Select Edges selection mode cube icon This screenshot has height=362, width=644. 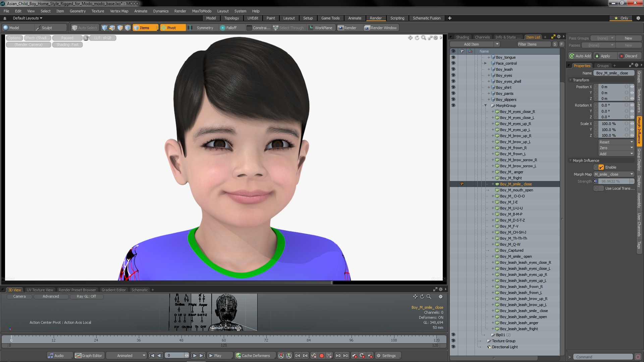[x=112, y=28]
